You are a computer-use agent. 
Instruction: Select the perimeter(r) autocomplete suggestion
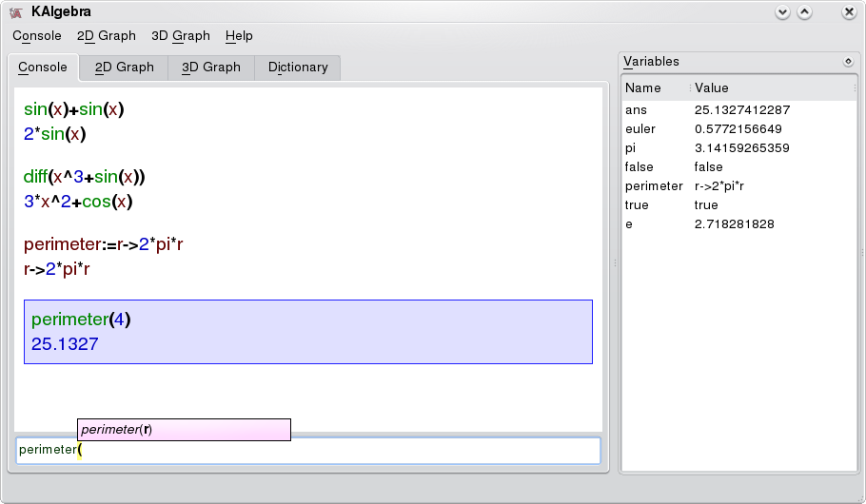pyautogui.click(x=184, y=430)
